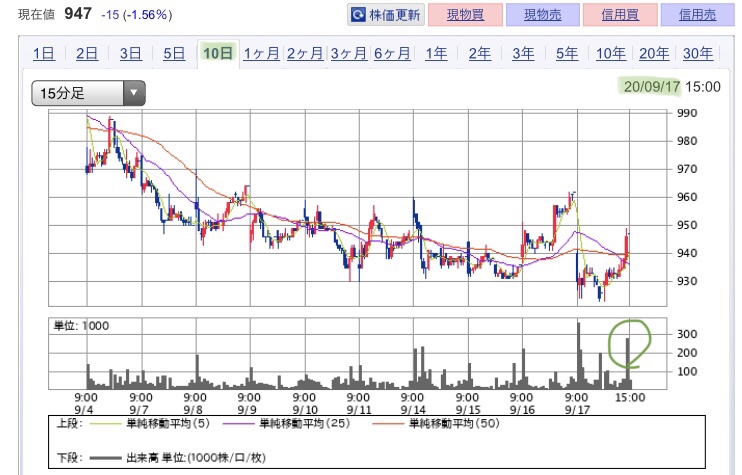Switch to the 10年 chart tab
The height and width of the screenshot is (475, 742).
[610, 53]
